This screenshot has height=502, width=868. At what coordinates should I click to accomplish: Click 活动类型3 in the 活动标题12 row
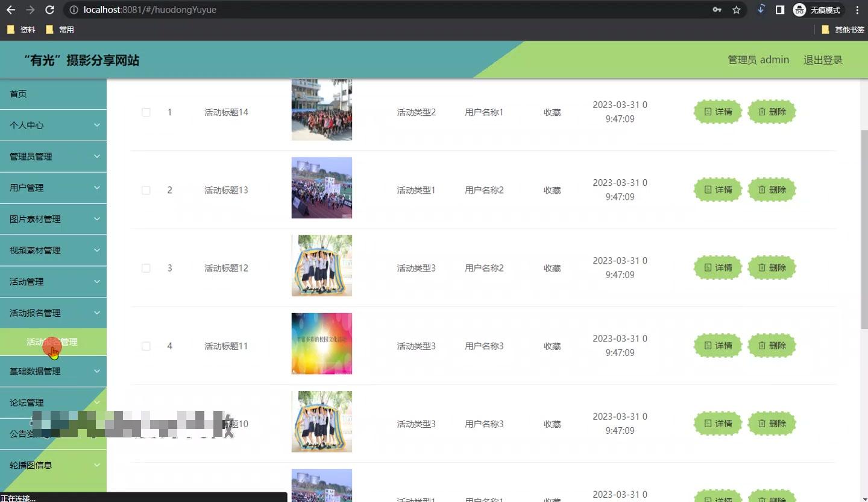pos(416,268)
